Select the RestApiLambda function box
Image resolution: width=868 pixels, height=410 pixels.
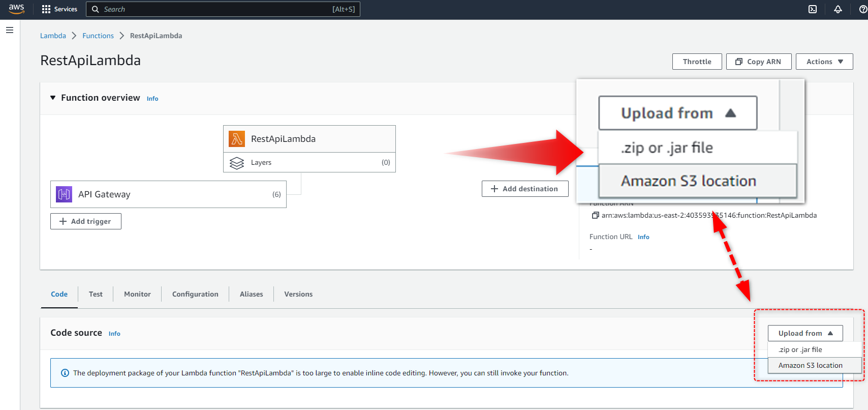coord(309,139)
